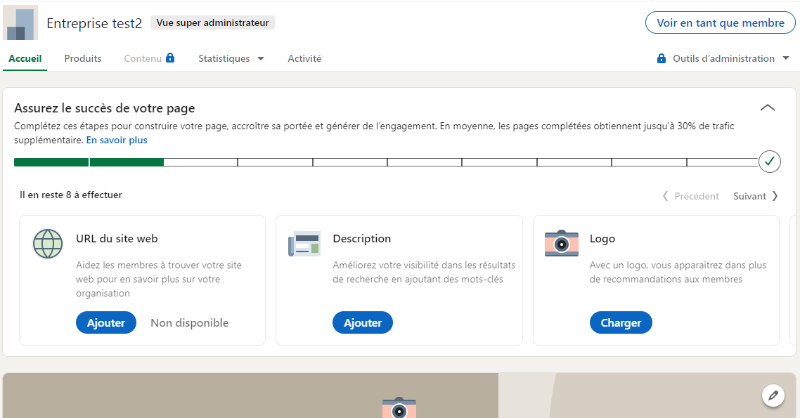Click the Logo card heading
The width and height of the screenshot is (800, 418).
[603, 239]
